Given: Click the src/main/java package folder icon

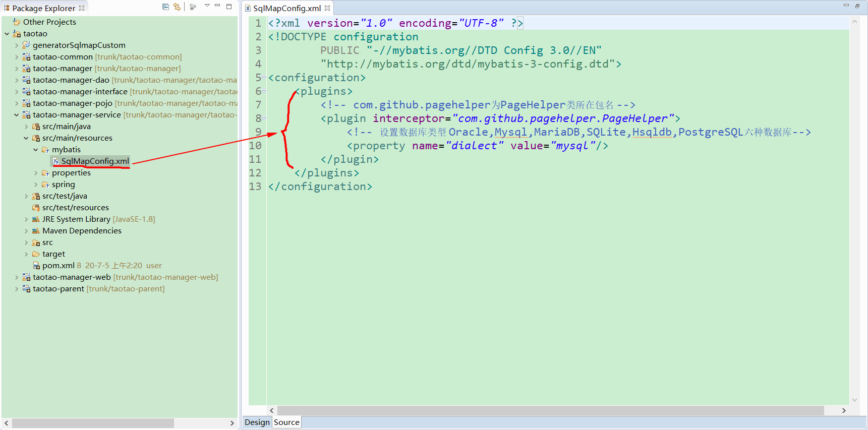Looking at the screenshot, I should (x=36, y=127).
